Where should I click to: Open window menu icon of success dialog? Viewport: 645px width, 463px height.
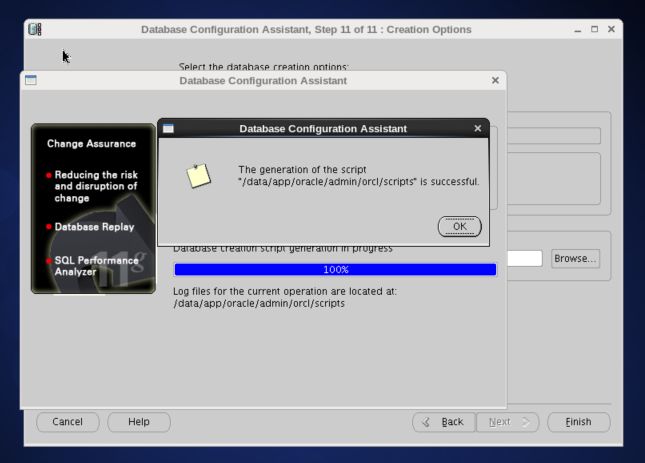[168, 129]
